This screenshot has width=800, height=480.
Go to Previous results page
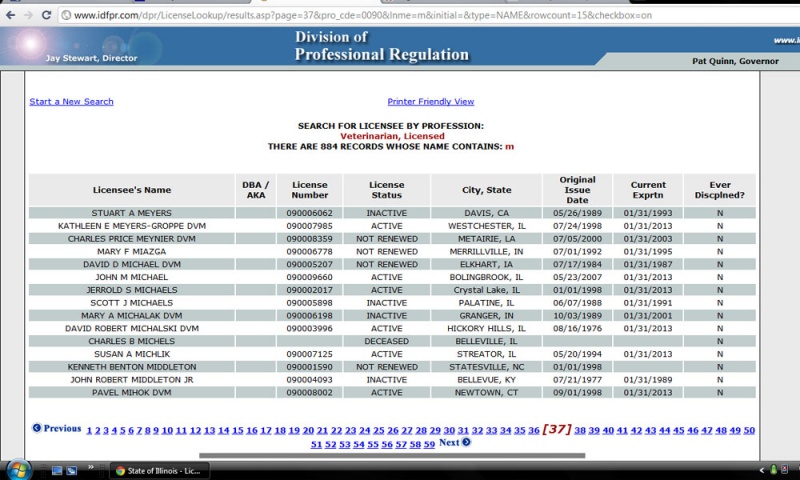pyautogui.click(x=57, y=428)
